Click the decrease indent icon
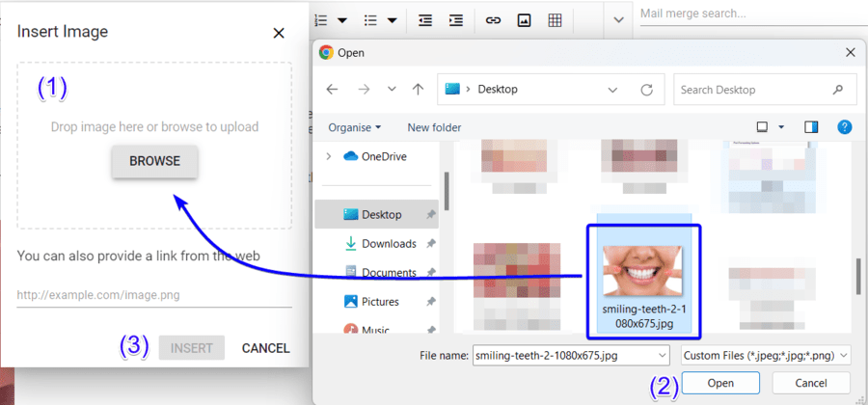 [x=425, y=20]
